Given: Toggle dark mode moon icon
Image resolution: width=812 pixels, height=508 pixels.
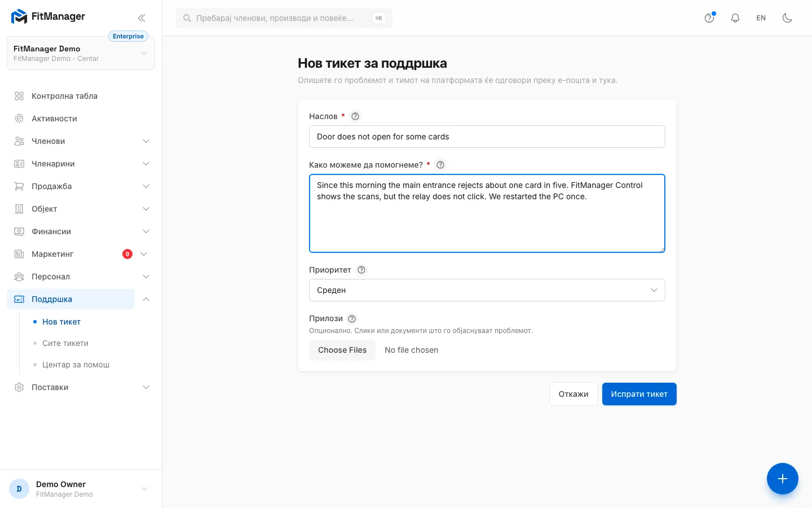Looking at the screenshot, I should 787,17.
